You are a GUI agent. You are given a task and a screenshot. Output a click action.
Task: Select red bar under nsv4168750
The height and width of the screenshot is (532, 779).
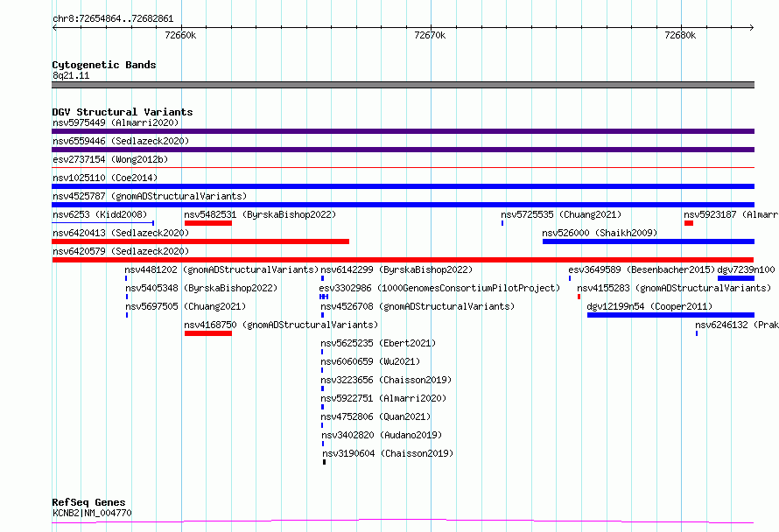[x=208, y=333]
